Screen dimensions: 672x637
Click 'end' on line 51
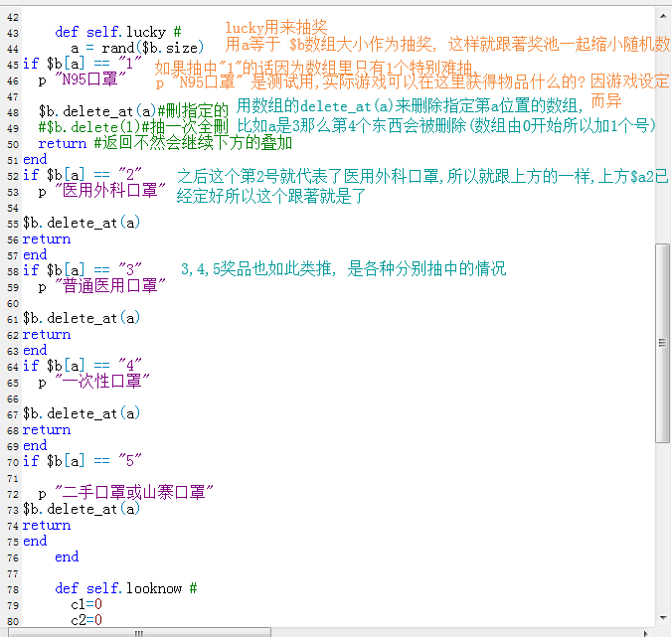tap(35, 159)
